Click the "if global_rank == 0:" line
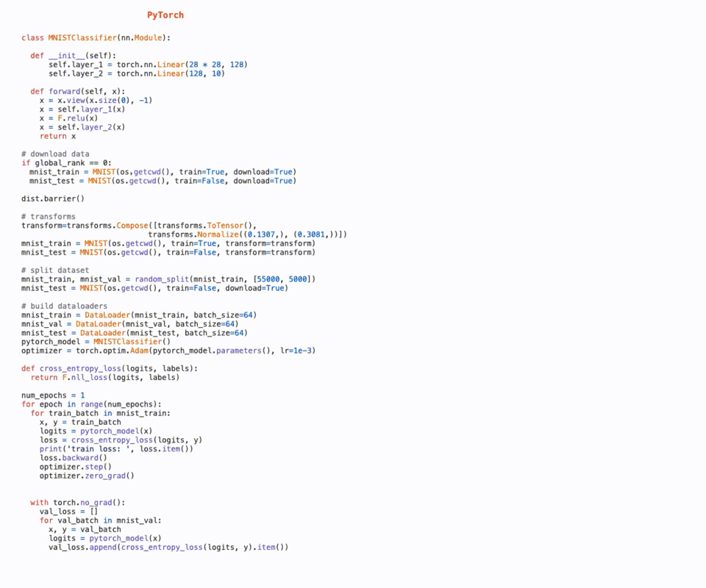706x588 pixels. [66, 163]
